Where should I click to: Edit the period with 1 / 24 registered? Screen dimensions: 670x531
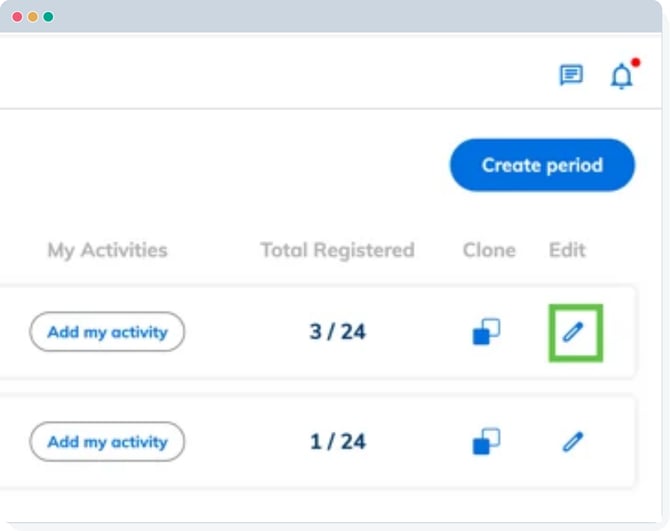click(573, 441)
